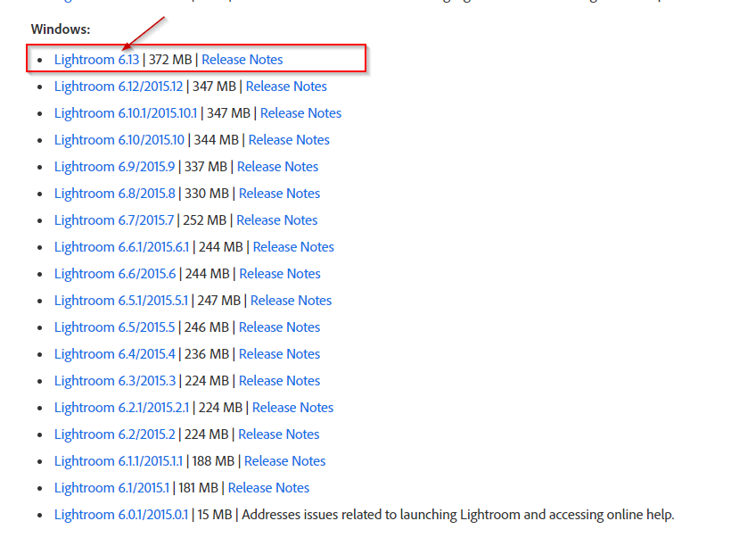Download Lightroom 6.4/2015.4
The height and width of the screenshot is (546, 756).
coord(115,354)
